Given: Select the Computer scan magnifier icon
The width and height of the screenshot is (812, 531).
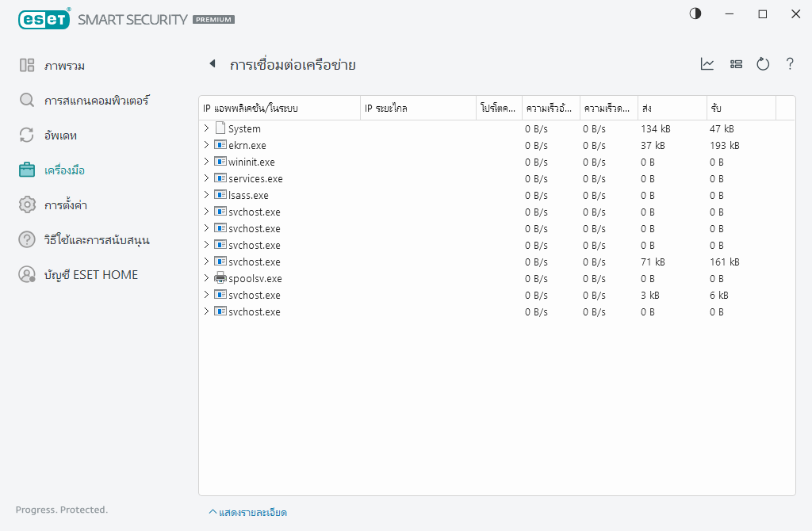Looking at the screenshot, I should pos(26,101).
